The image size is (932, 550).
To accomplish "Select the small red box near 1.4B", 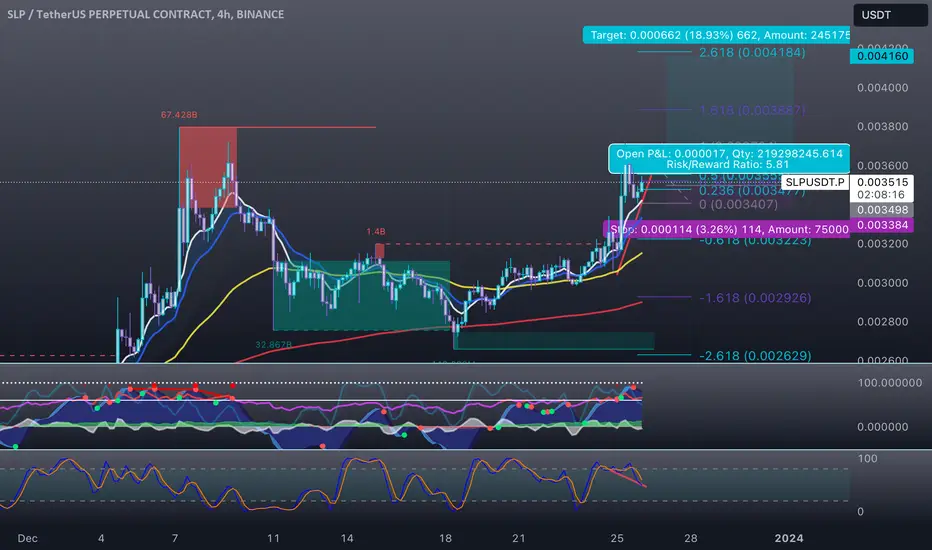I will 379,251.
